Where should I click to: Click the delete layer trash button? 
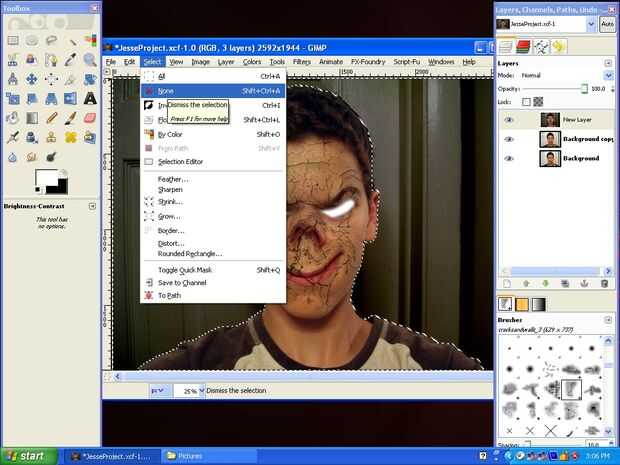604,284
